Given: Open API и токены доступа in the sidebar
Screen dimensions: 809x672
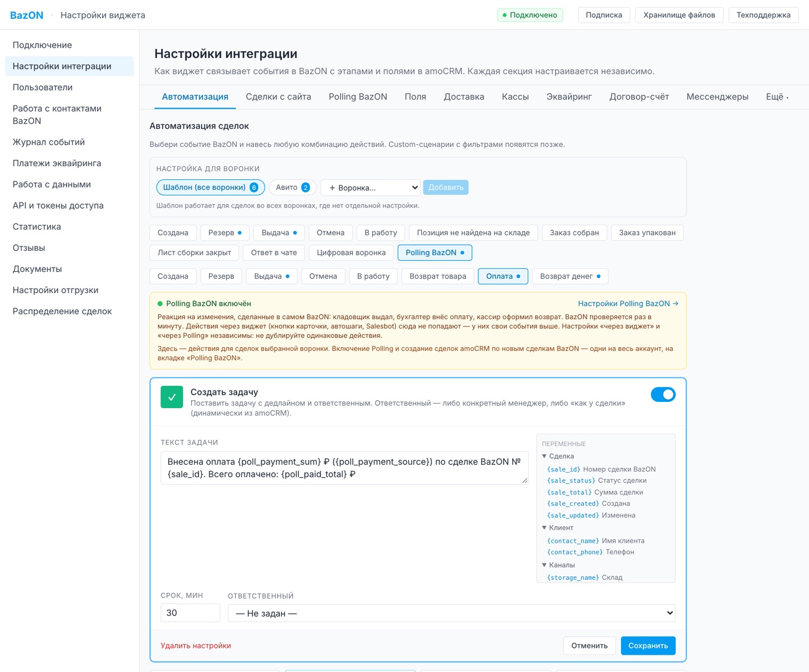Looking at the screenshot, I should point(69,205).
